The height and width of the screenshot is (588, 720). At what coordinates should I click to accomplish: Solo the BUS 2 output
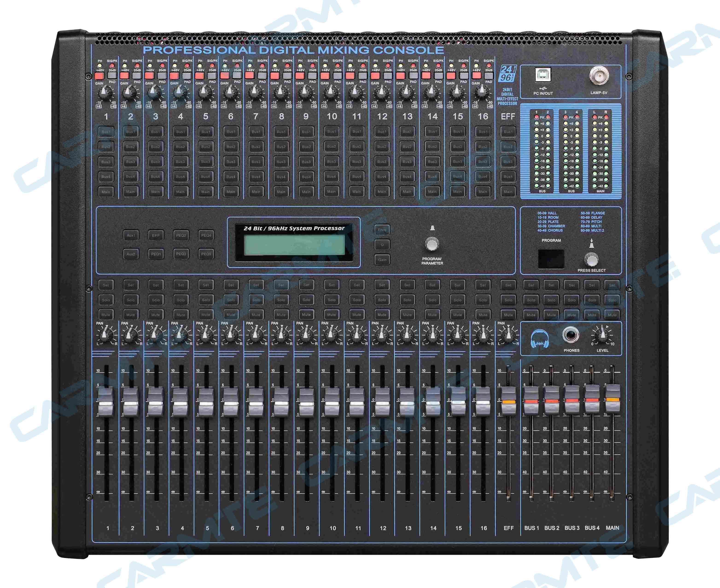pos(551,300)
